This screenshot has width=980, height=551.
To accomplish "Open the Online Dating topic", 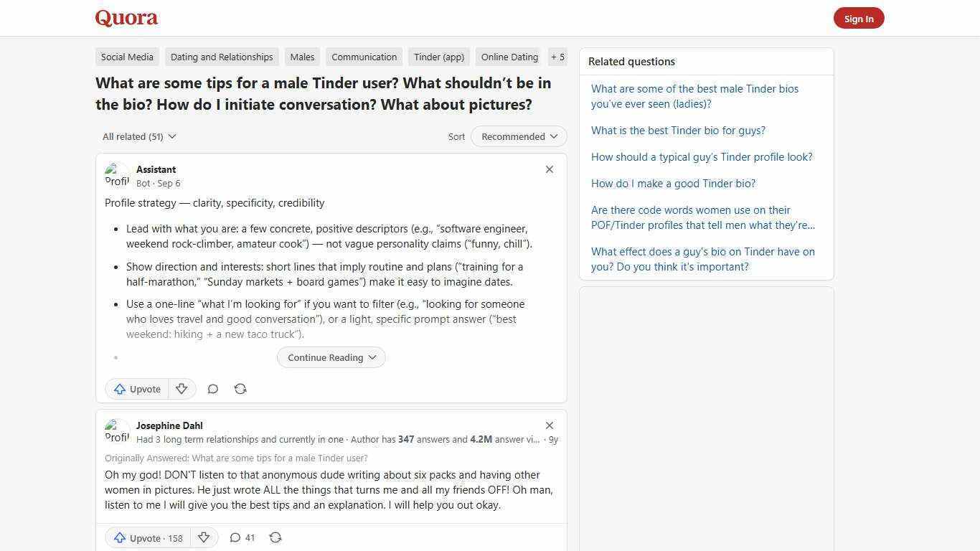I will pyautogui.click(x=509, y=57).
